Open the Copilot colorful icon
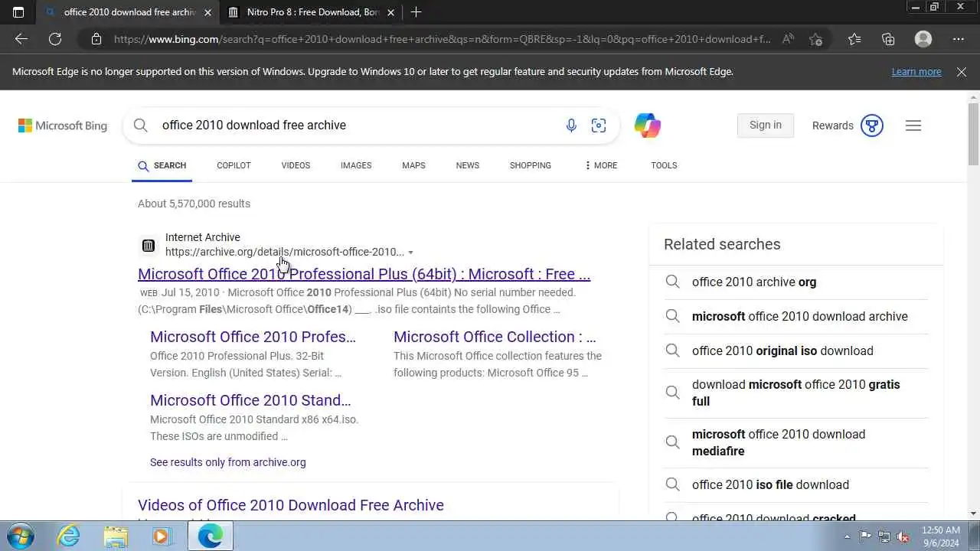 pyautogui.click(x=648, y=126)
